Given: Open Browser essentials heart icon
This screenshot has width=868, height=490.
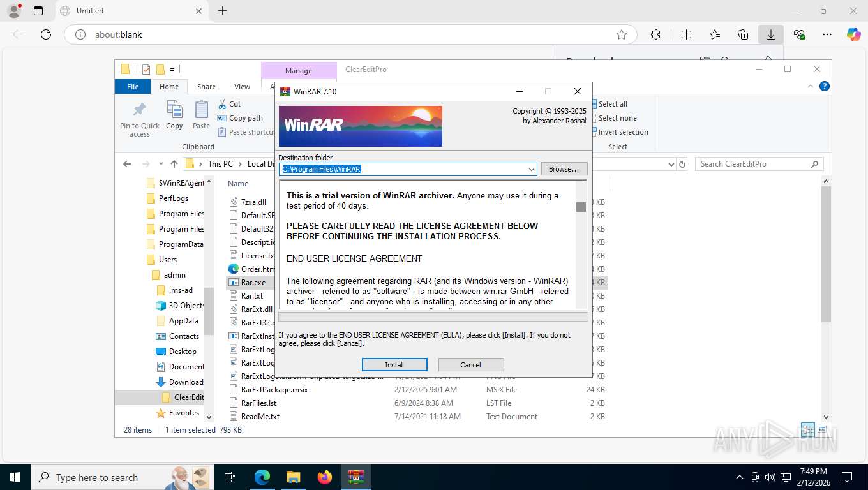Looking at the screenshot, I should pyautogui.click(x=799, y=34).
